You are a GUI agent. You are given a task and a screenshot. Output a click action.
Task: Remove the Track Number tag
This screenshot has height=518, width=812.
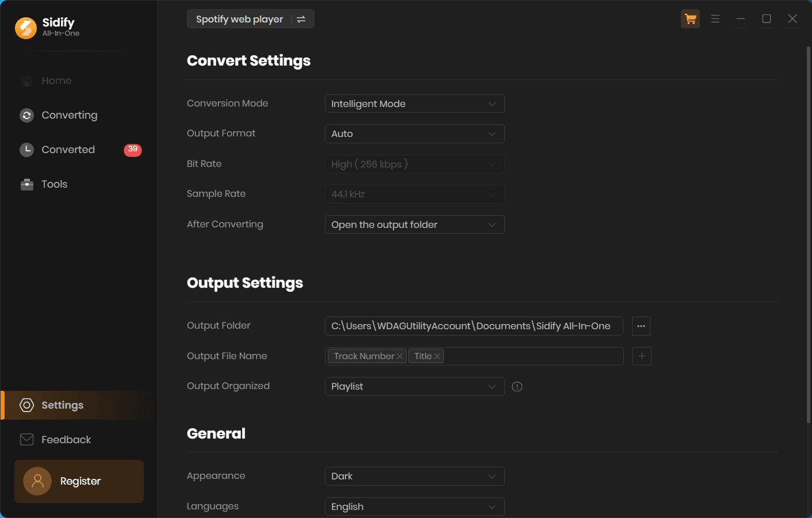click(x=400, y=357)
